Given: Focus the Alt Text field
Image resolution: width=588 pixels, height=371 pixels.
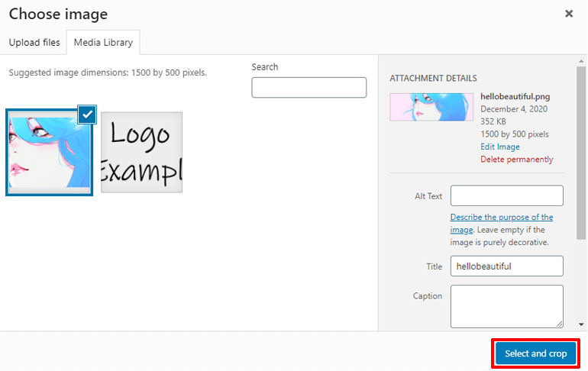Looking at the screenshot, I should point(506,195).
